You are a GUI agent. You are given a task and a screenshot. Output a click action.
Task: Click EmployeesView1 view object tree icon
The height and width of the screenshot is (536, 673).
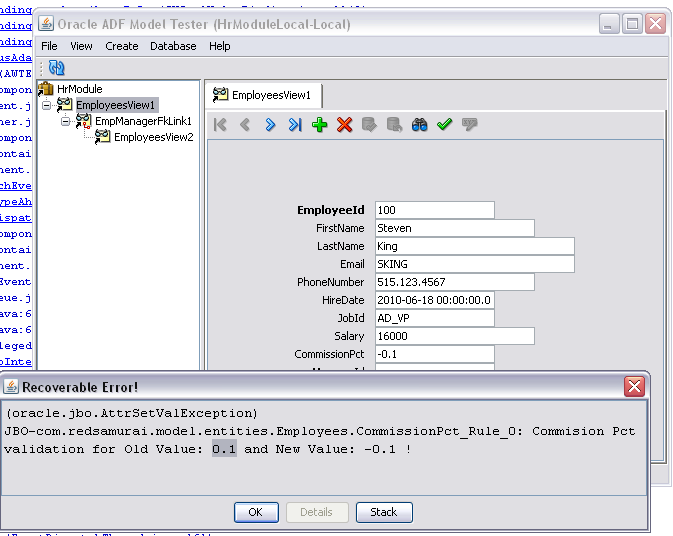point(64,105)
